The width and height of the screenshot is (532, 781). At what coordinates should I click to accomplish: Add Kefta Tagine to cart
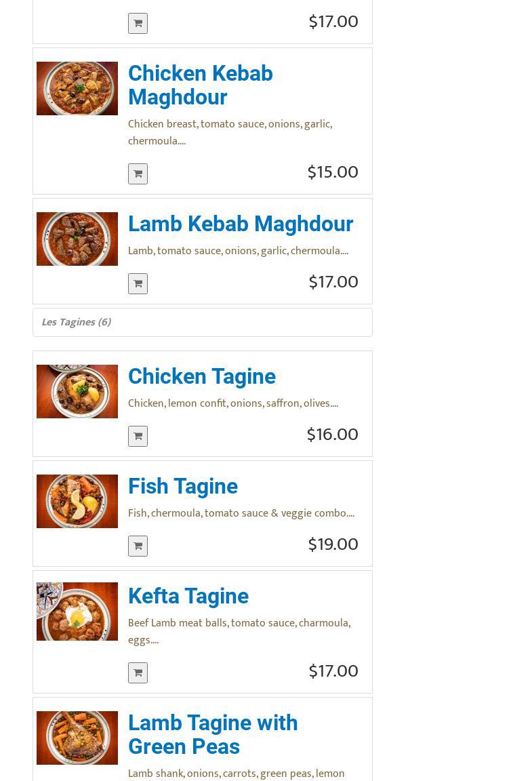pyautogui.click(x=138, y=673)
